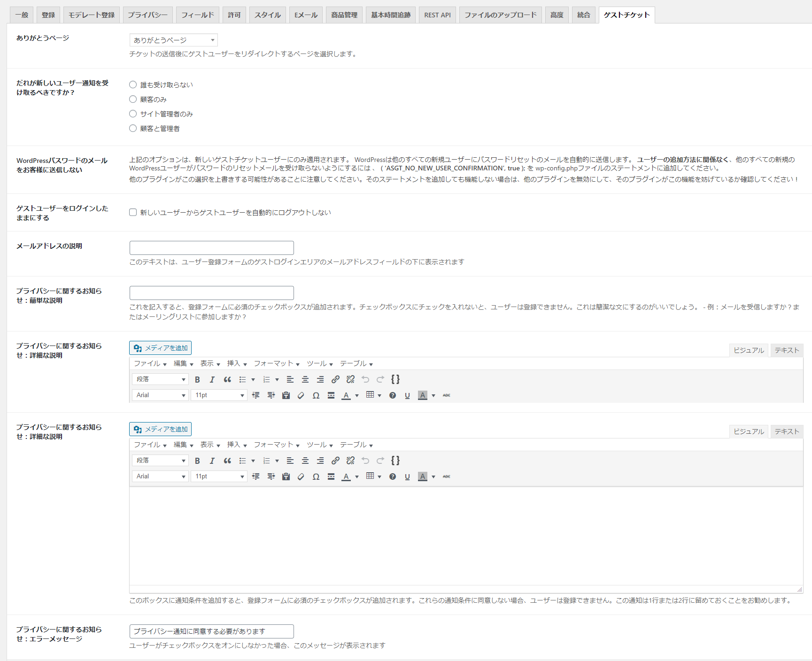This screenshot has height=661, width=812.
Task: Toggle underline in the upper editor toolbar
Action: click(407, 395)
